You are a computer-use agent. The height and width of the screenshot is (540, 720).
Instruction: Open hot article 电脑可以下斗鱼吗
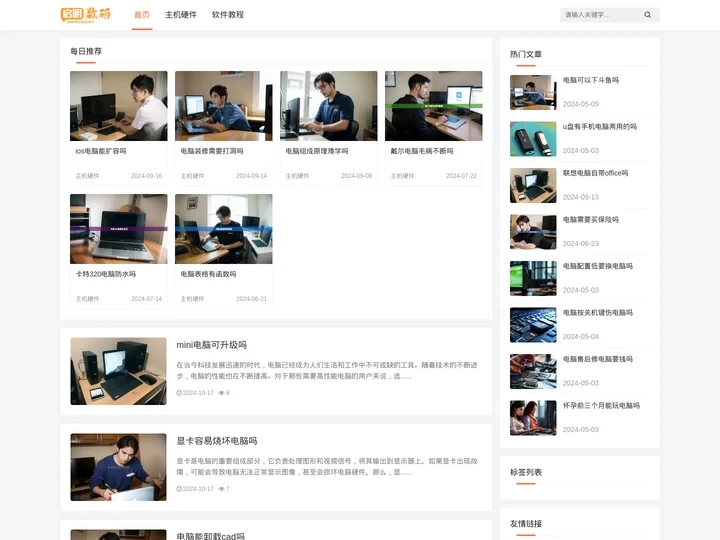[x=591, y=80]
